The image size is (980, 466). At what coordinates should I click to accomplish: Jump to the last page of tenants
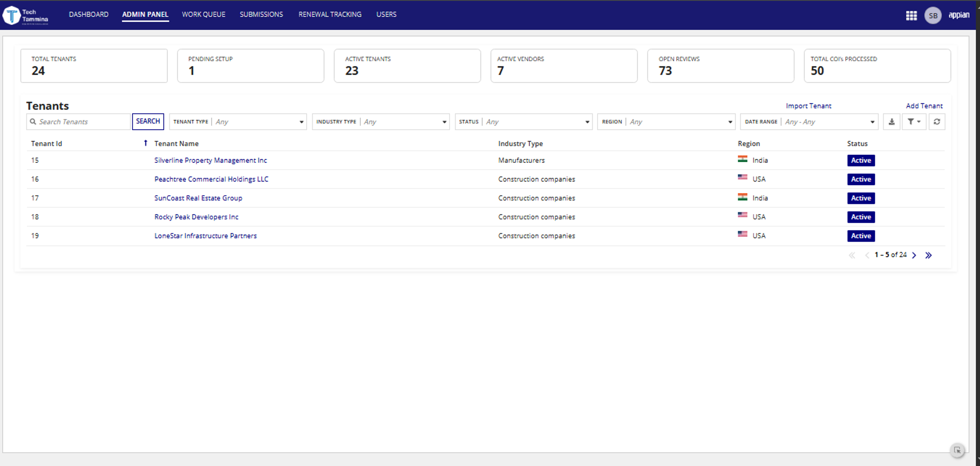tap(928, 255)
